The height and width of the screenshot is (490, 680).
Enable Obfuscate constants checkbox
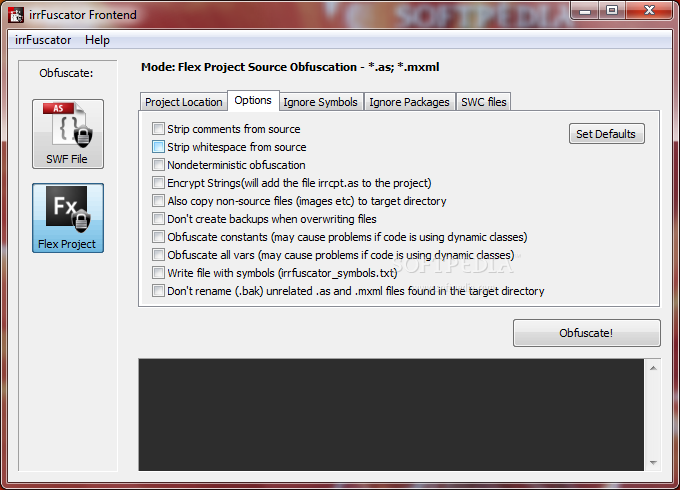[158, 237]
